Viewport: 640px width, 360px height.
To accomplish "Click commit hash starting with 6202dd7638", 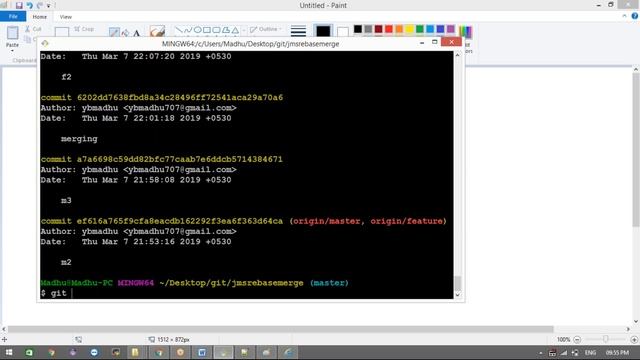I will tap(180, 98).
